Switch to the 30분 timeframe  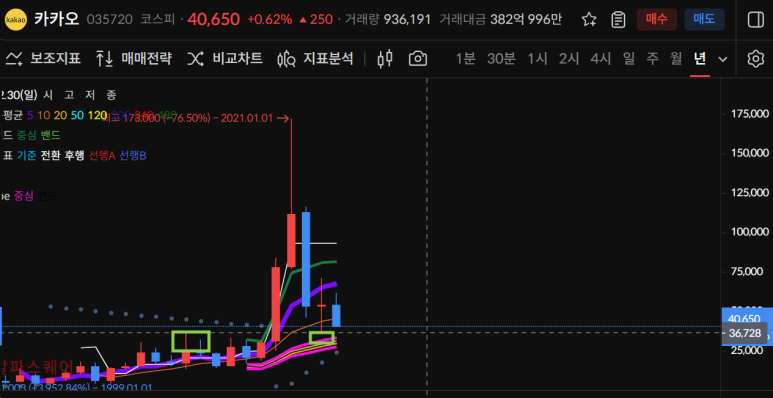(x=501, y=59)
